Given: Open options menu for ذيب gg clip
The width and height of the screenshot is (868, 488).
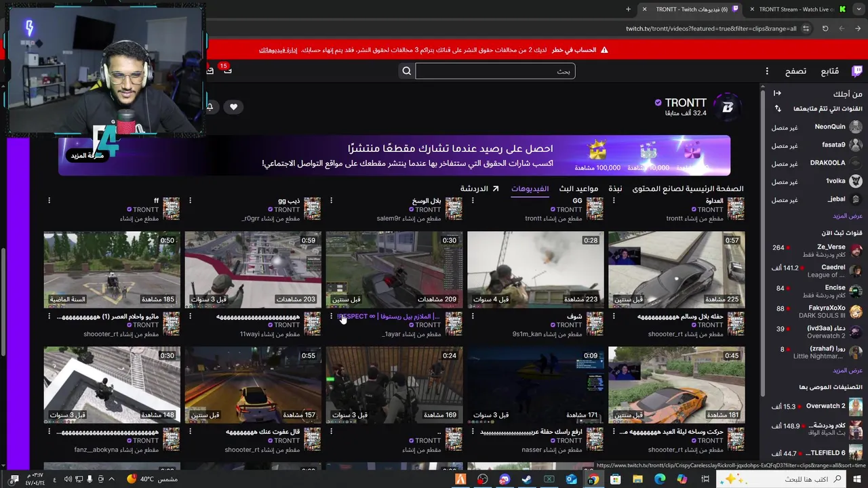Looking at the screenshot, I should coord(190,201).
